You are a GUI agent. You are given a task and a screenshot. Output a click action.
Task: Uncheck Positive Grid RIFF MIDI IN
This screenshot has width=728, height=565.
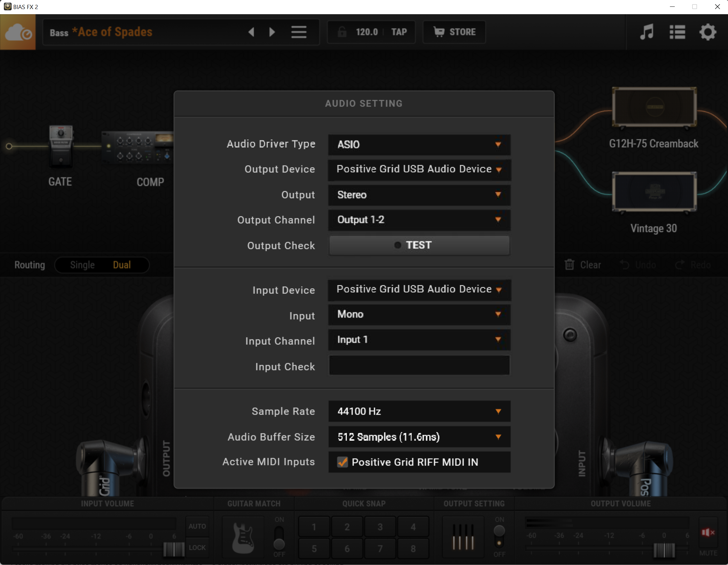[342, 462]
